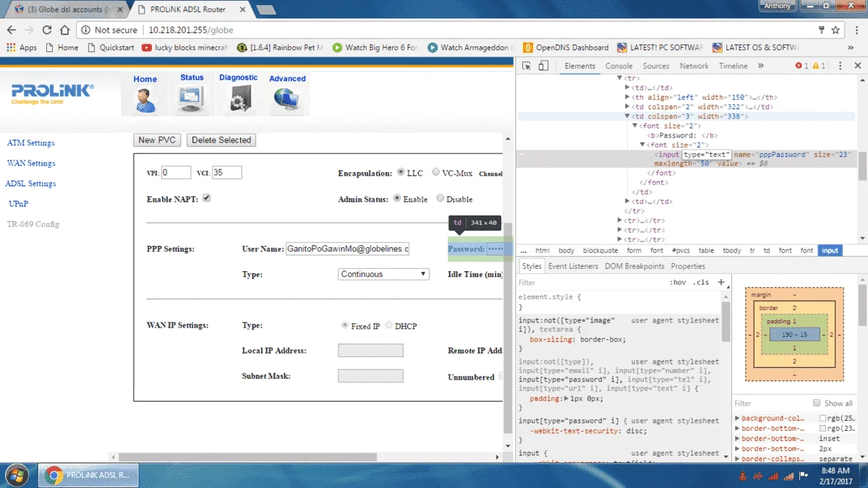The width and height of the screenshot is (868, 488).
Task: Close the DevTools panel
Action: pos(858,66)
